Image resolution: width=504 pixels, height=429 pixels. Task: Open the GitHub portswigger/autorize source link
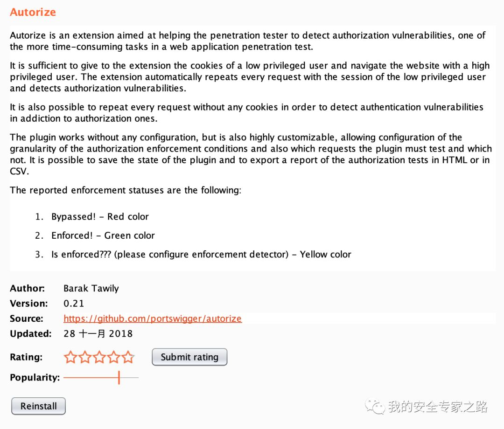pyautogui.click(x=153, y=318)
